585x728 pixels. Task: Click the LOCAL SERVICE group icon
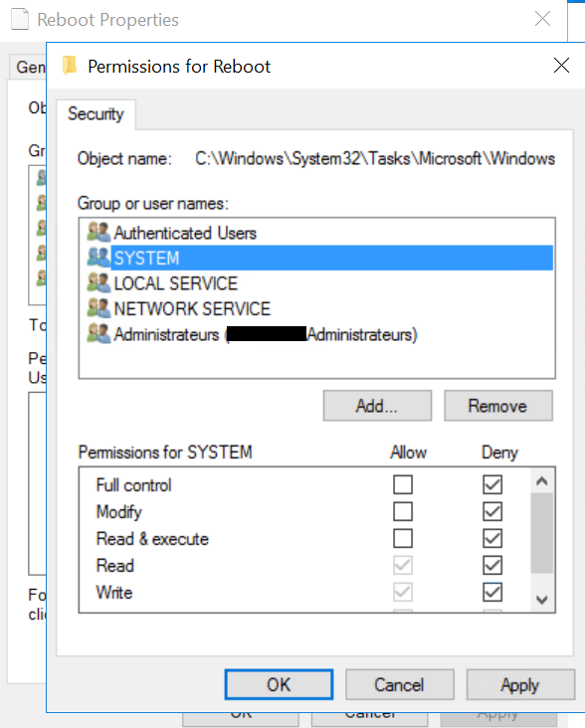pyautogui.click(x=98, y=282)
